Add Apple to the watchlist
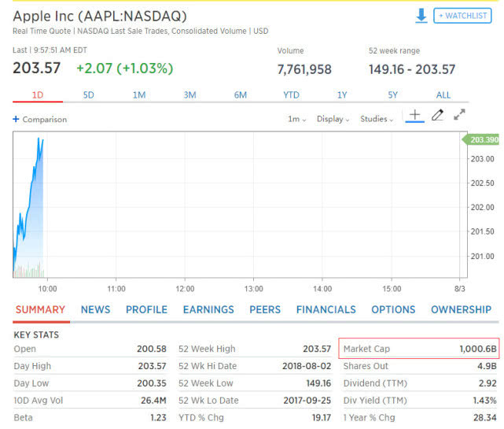 click(462, 16)
